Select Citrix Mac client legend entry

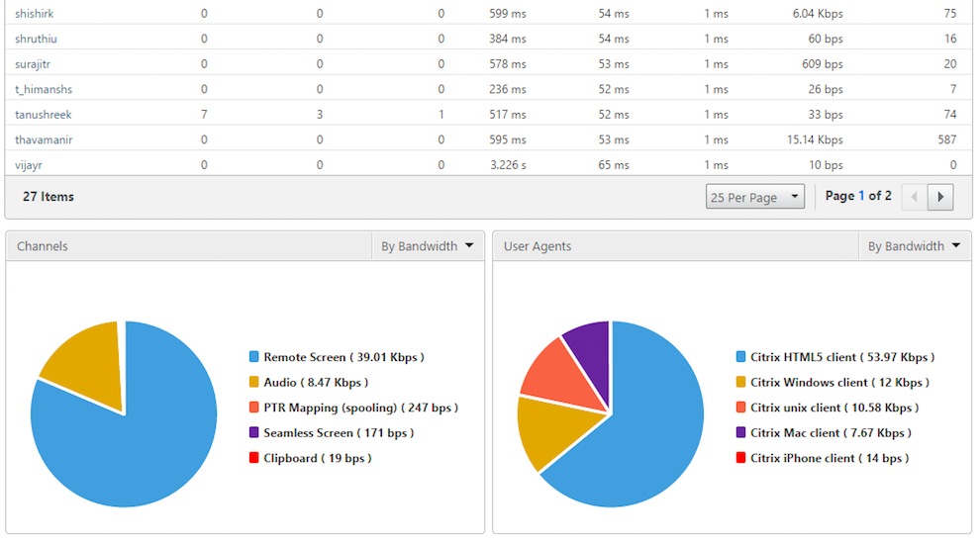click(831, 433)
